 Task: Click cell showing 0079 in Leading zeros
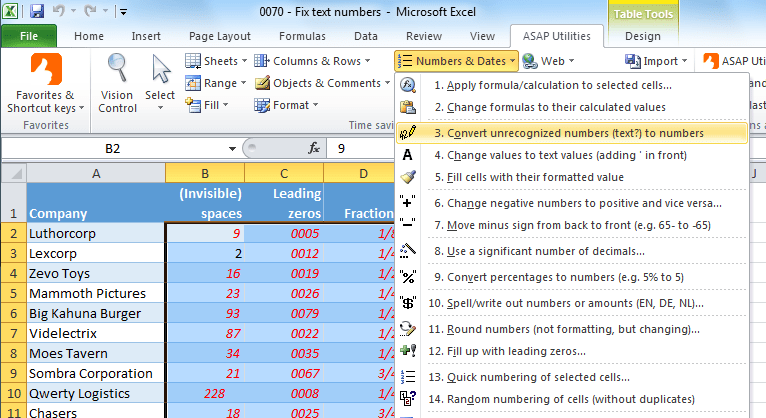tap(284, 313)
